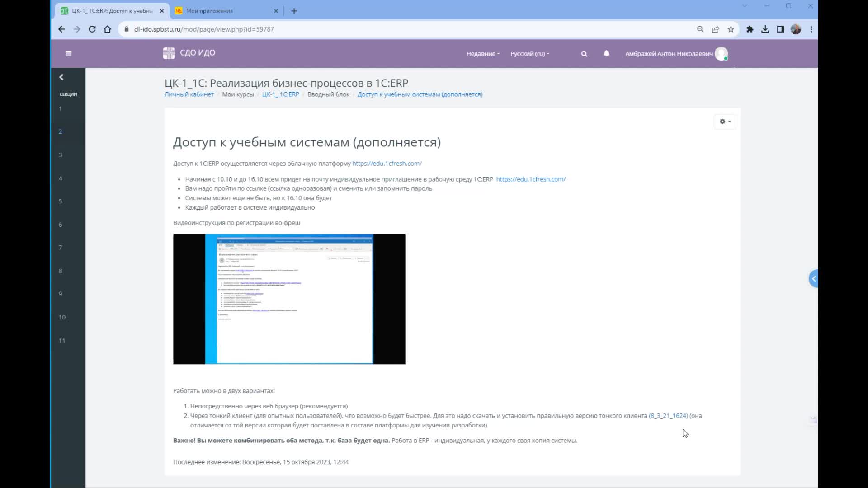Open the zoom magnifier in address bar
Viewport: 868px width, 488px height.
pos(700,29)
